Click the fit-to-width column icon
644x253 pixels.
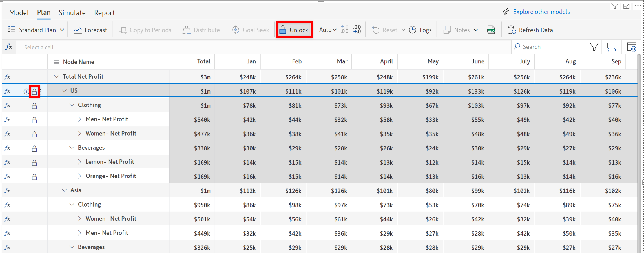[611, 47]
